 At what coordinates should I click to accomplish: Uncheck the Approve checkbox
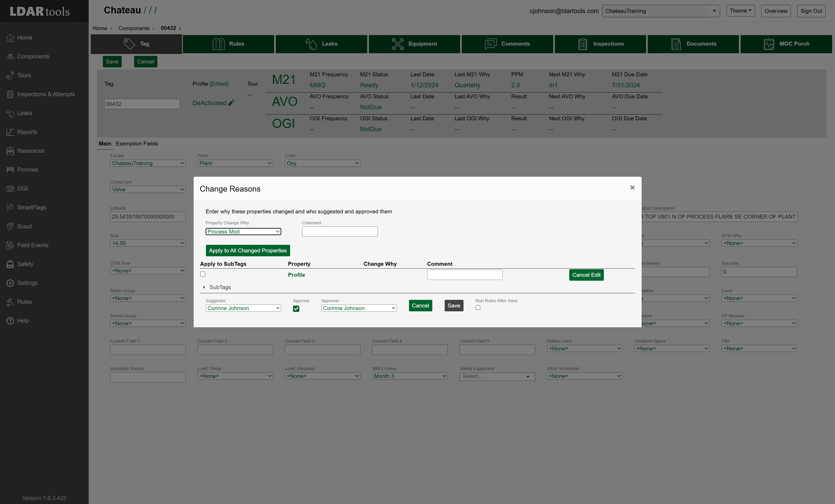pyautogui.click(x=296, y=308)
